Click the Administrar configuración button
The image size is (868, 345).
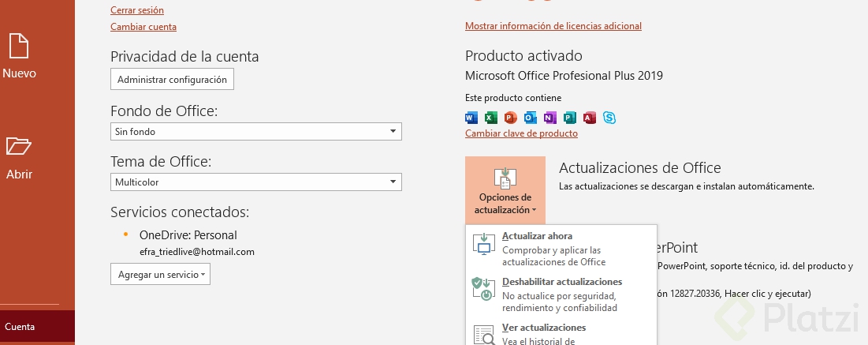[x=172, y=79]
